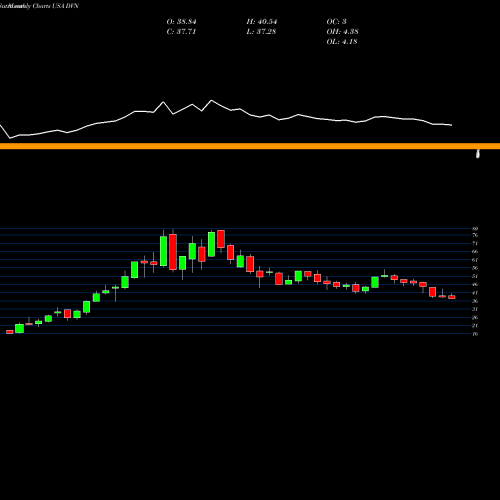Click the 'Charts USA DVN' title text
The width and height of the screenshot is (500, 500).
(56, 6)
